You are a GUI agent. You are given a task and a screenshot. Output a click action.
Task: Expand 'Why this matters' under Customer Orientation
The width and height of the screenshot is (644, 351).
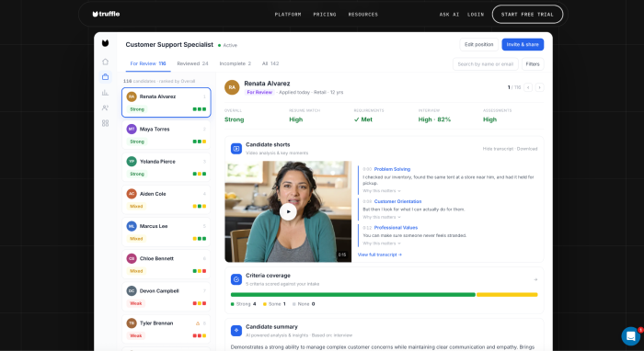(x=382, y=218)
